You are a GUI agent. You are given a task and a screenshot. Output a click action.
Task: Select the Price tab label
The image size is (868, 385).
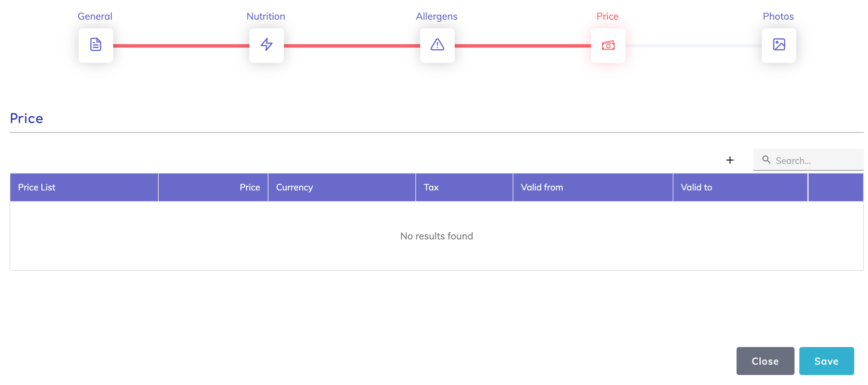tap(607, 16)
